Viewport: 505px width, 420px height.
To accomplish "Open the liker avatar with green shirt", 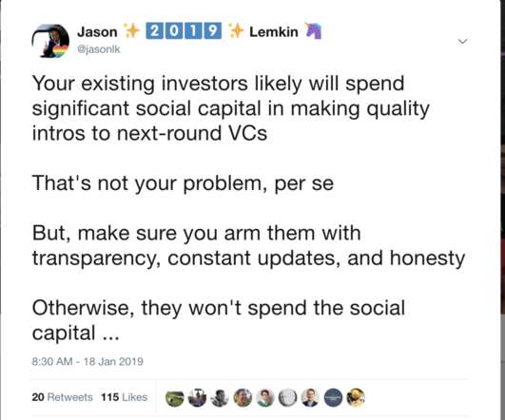I will pos(265,398).
